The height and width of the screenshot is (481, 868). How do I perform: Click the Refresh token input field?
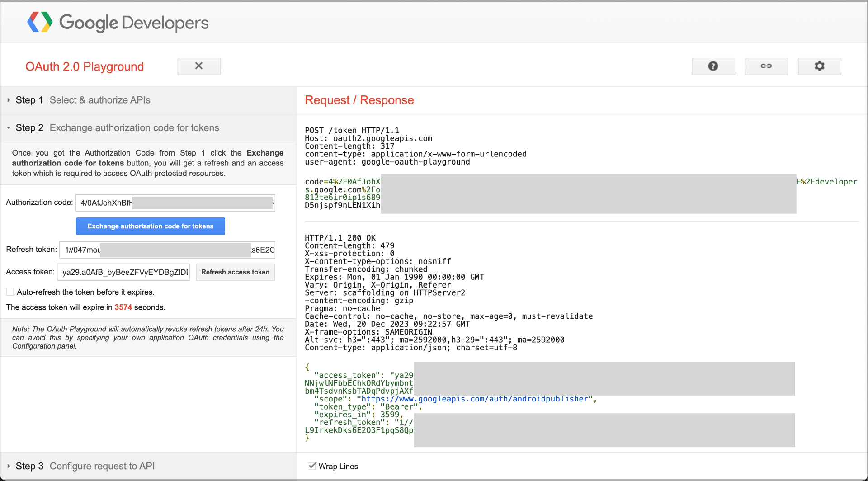pos(167,250)
